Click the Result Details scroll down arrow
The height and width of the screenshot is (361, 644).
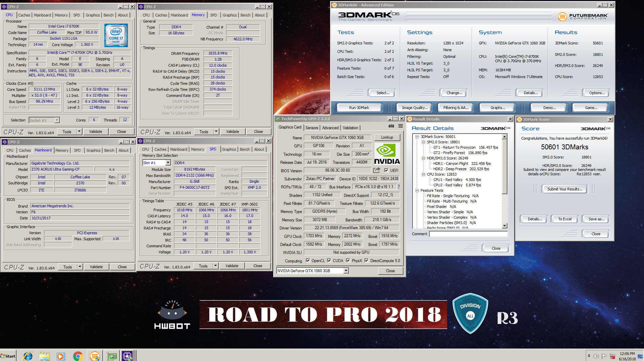click(x=504, y=226)
